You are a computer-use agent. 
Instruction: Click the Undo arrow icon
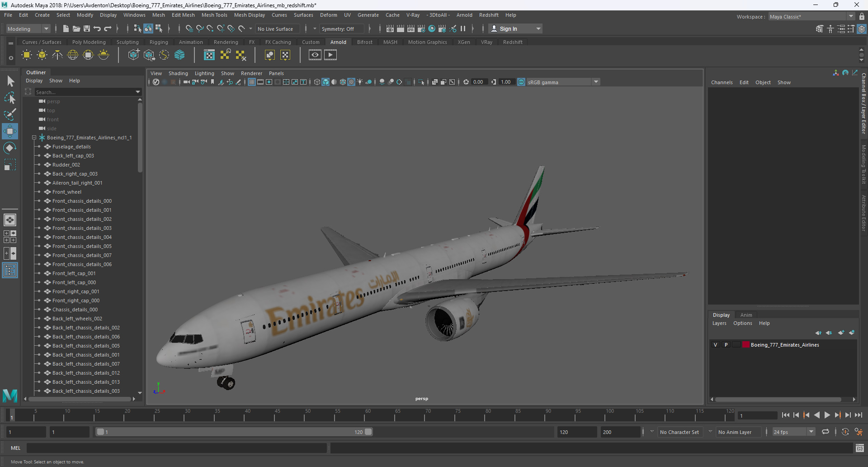(x=97, y=29)
